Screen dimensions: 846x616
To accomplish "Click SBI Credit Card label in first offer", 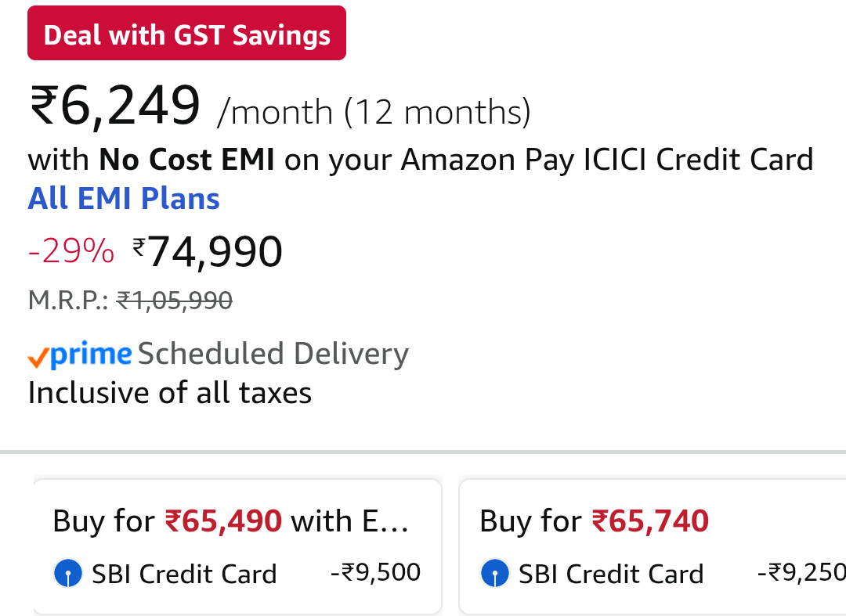I will click(184, 575).
